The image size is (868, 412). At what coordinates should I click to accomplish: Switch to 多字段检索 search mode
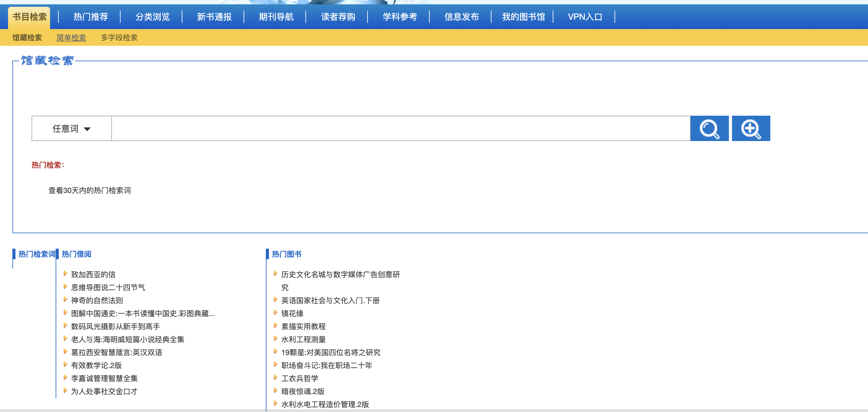(x=119, y=38)
